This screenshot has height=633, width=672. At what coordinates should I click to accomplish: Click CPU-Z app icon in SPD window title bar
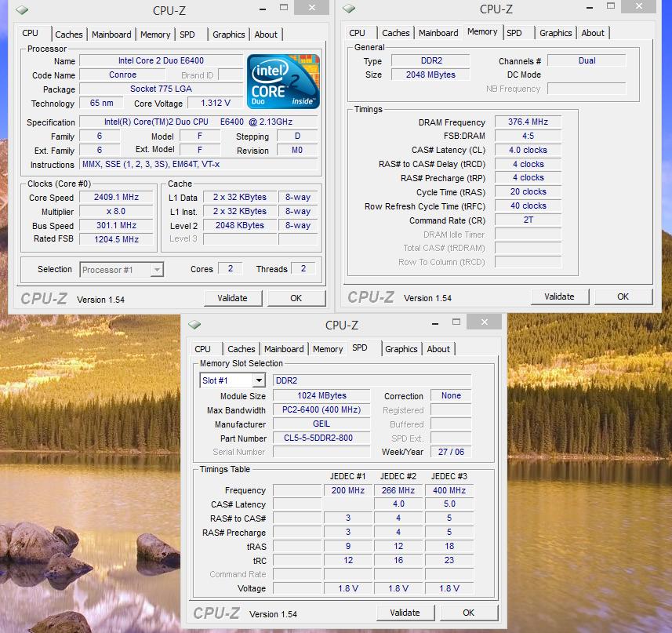[194, 325]
